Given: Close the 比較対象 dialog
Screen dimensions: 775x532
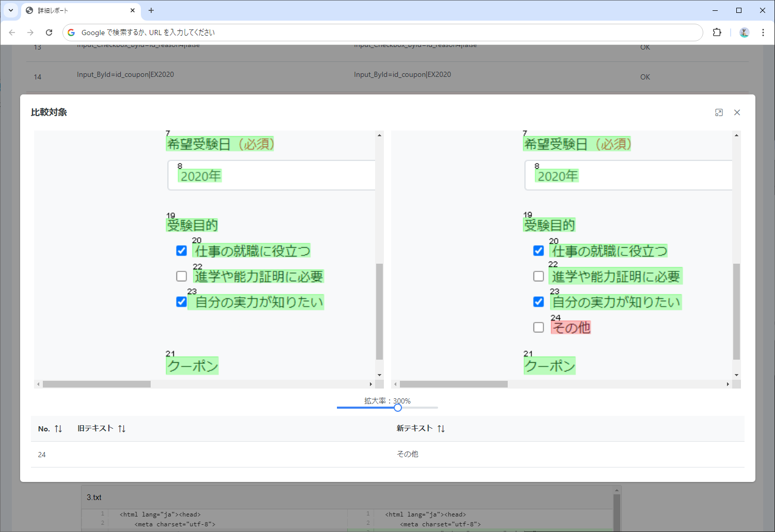Looking at the screenshot, I should point(737,112).
